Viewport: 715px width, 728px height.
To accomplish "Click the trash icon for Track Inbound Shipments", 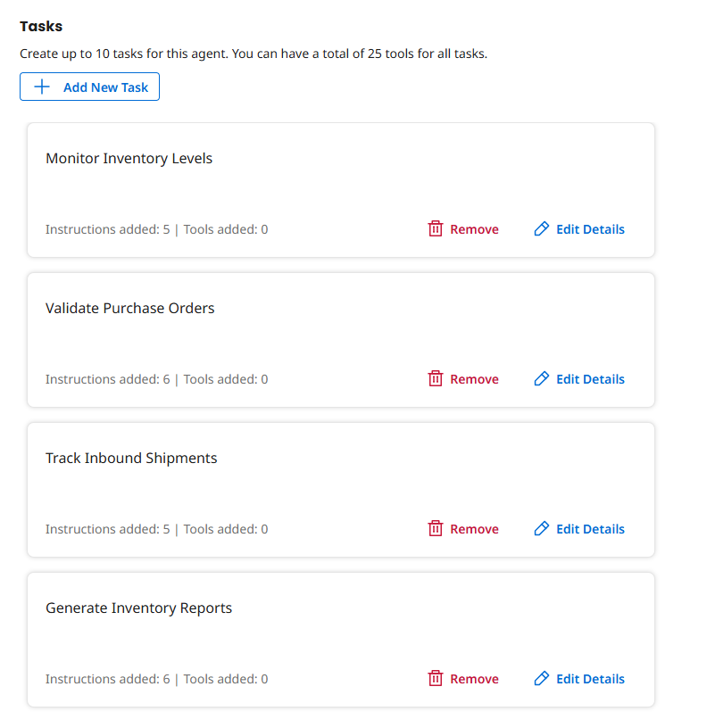I will tap(436, 528).
